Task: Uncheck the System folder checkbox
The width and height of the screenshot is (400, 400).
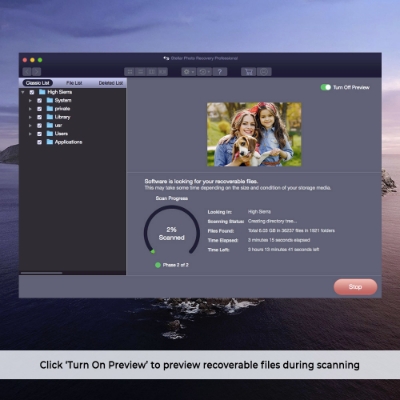Action: pos(39,100)
